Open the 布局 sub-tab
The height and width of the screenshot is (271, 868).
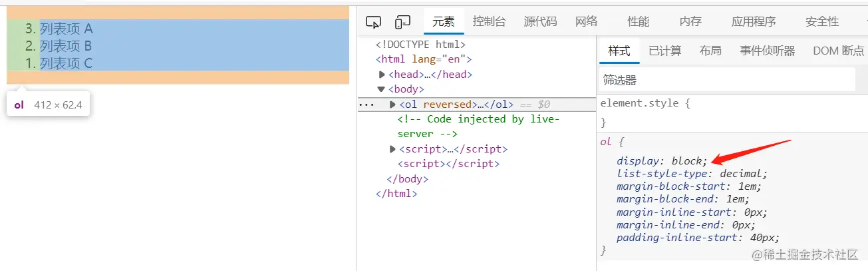point(710,51)
